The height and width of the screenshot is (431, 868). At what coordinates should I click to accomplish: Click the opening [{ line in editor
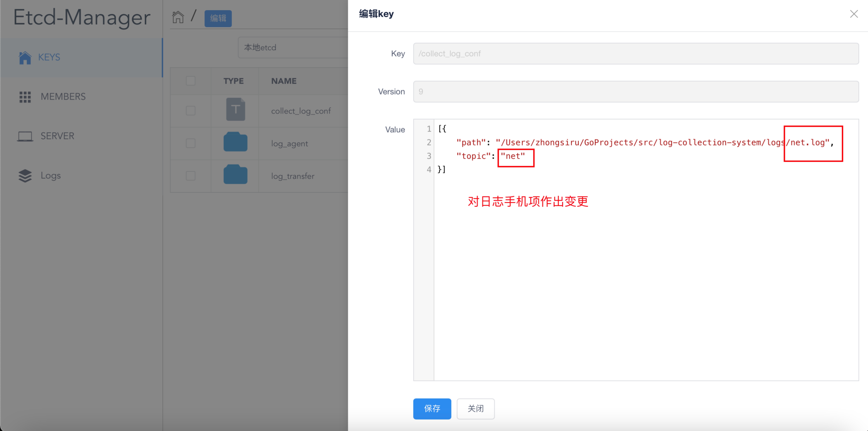click(442, 129)
